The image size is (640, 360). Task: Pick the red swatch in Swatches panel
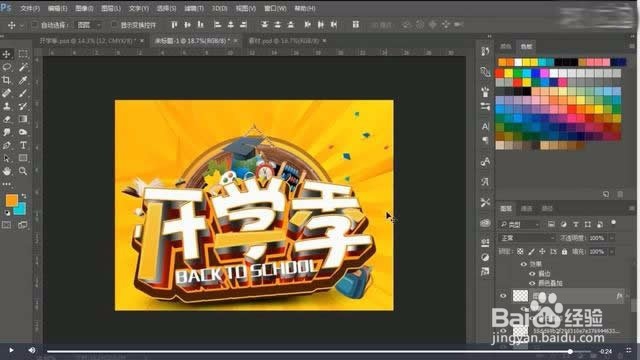click(x=500, y=73)
